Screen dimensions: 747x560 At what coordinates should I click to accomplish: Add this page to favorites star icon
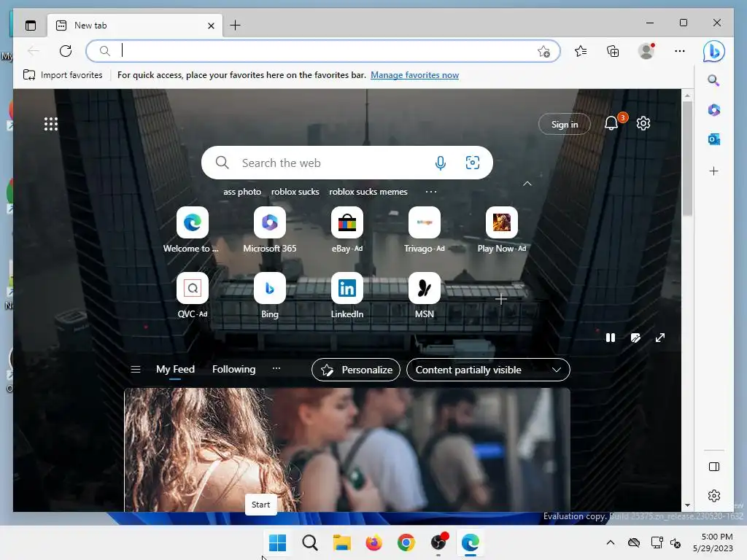click(543, 52)
